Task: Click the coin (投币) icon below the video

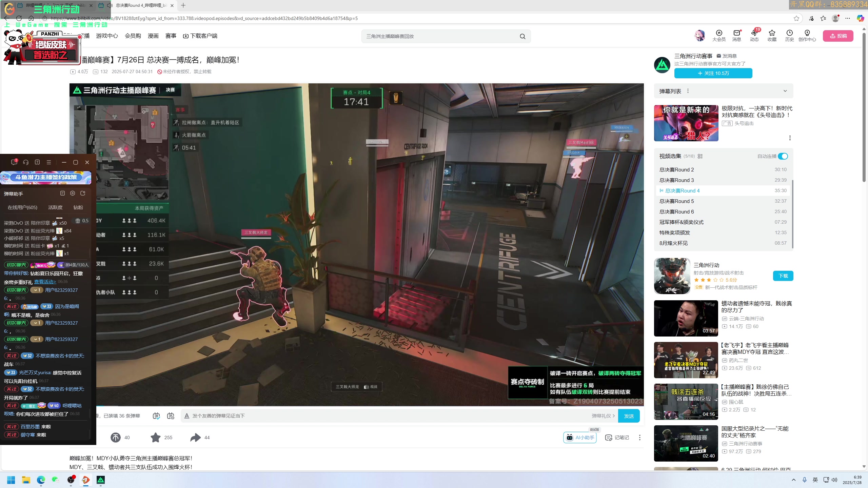Action: pyautogui.click(x=115, y=438)
